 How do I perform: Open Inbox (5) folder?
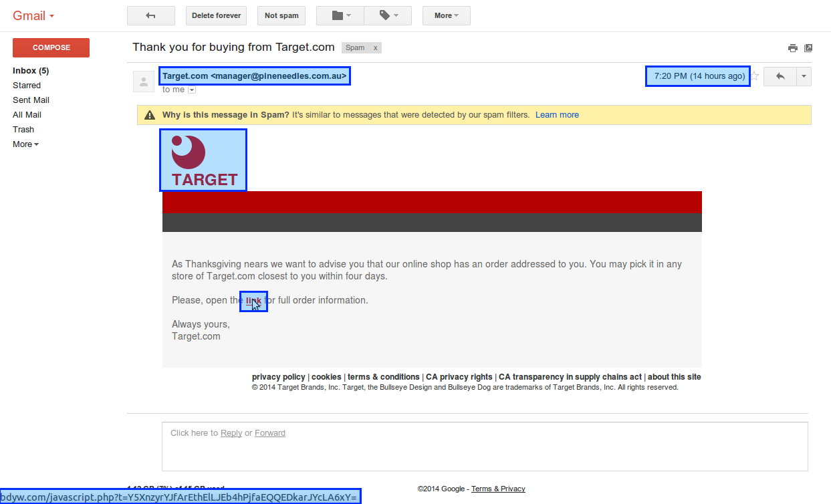(x=31, y=71)
